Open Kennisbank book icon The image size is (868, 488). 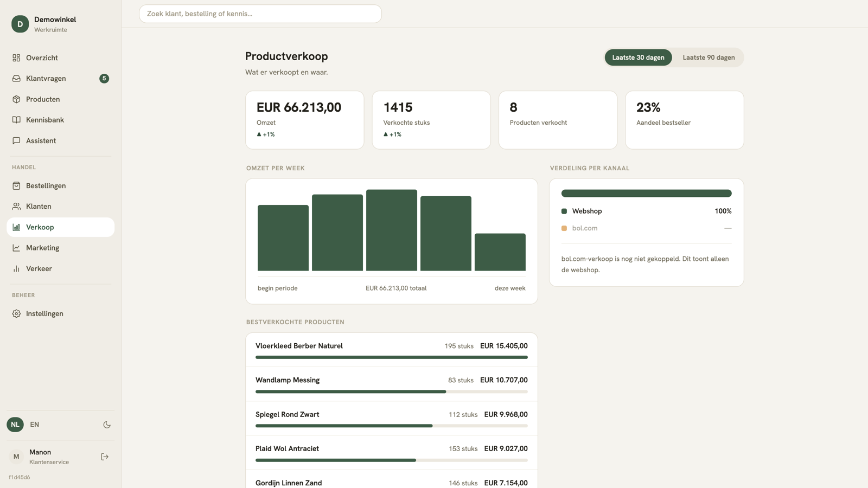(16, 120)
